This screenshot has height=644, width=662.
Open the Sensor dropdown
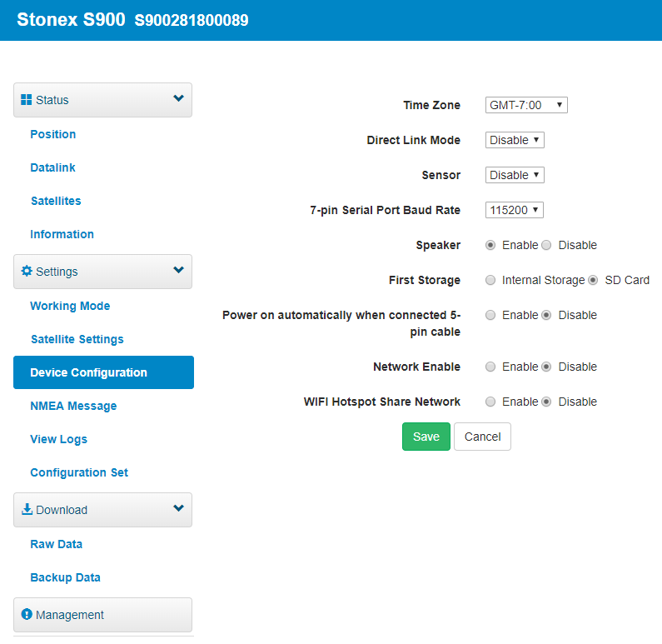[x=515, y=175]
